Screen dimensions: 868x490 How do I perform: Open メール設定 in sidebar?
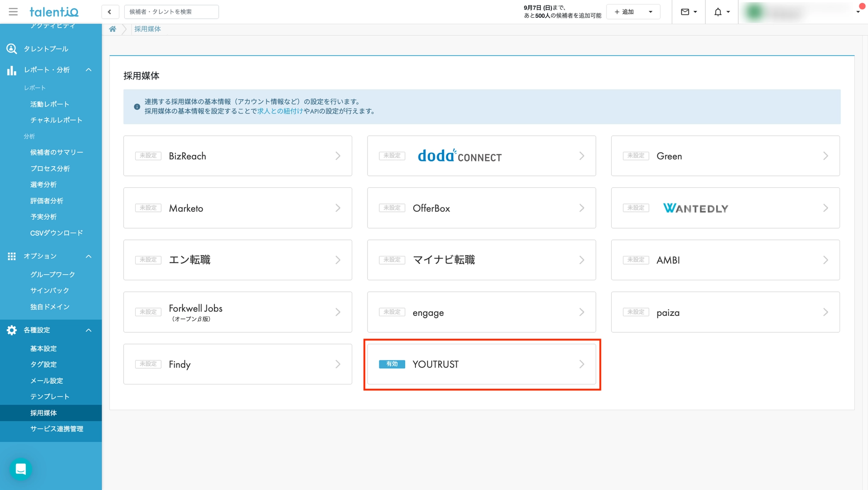pyautogui.click(x=47, y=381)
